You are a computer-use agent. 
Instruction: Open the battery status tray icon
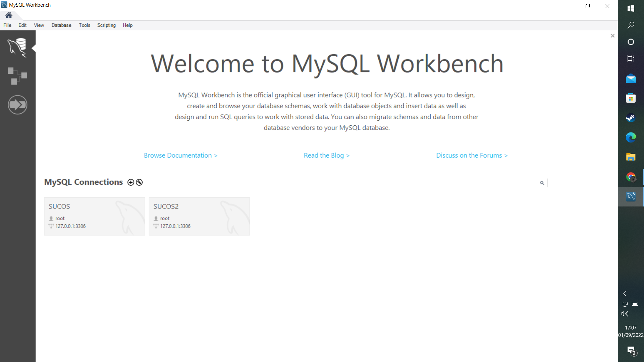[x=635, y=304]
